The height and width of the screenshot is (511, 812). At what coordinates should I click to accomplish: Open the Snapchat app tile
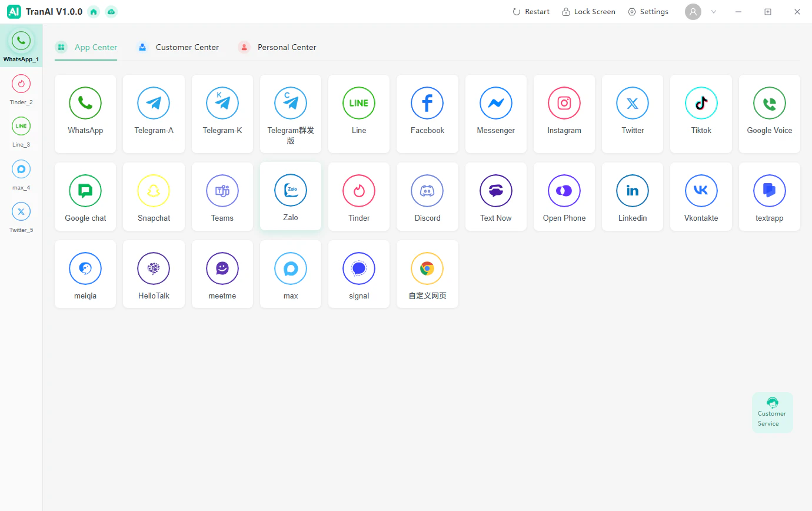coord(154,197)
